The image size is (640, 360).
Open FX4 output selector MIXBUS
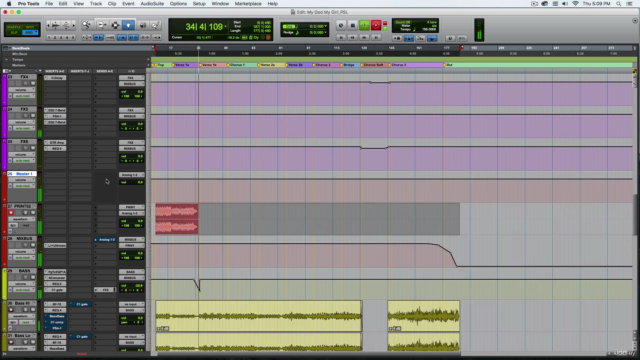click(131, 84)
